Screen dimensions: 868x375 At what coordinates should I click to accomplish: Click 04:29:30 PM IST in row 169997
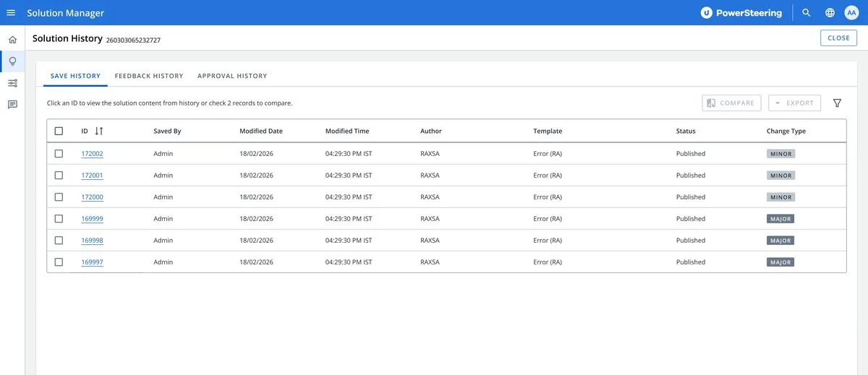click(x=349, y=262)
